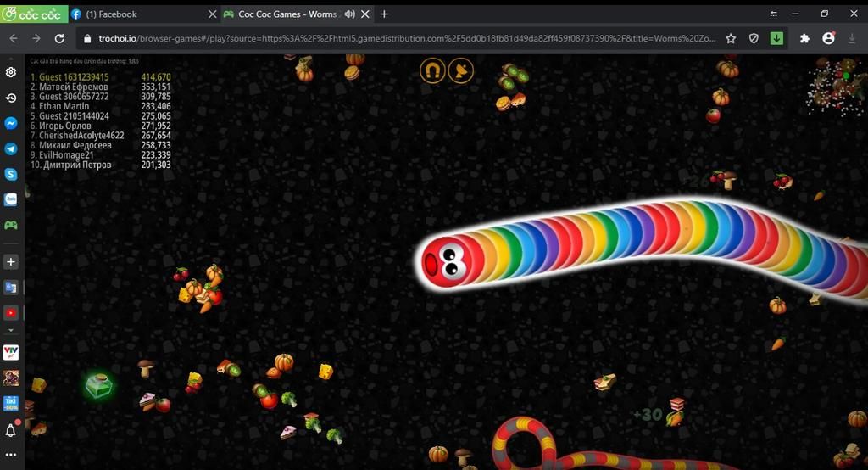Click leaderboard entry Матвей Ефремов
The image size is (868, 470).
click(70, 87)
